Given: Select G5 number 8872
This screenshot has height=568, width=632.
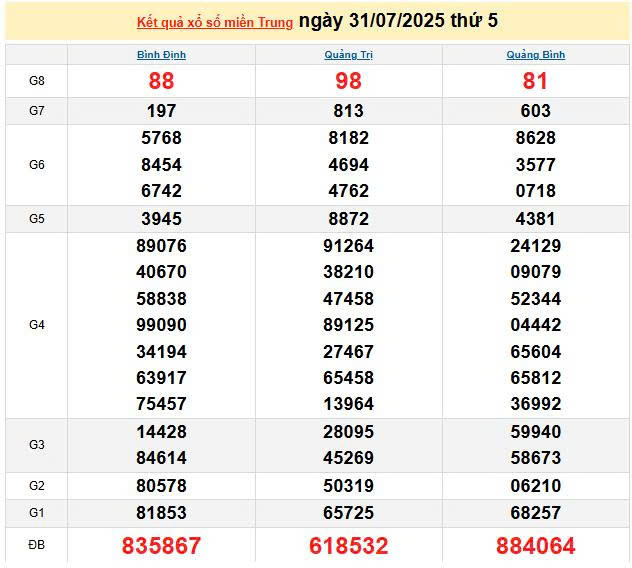Looking at the screenshot, I should [x=349, y=219].
